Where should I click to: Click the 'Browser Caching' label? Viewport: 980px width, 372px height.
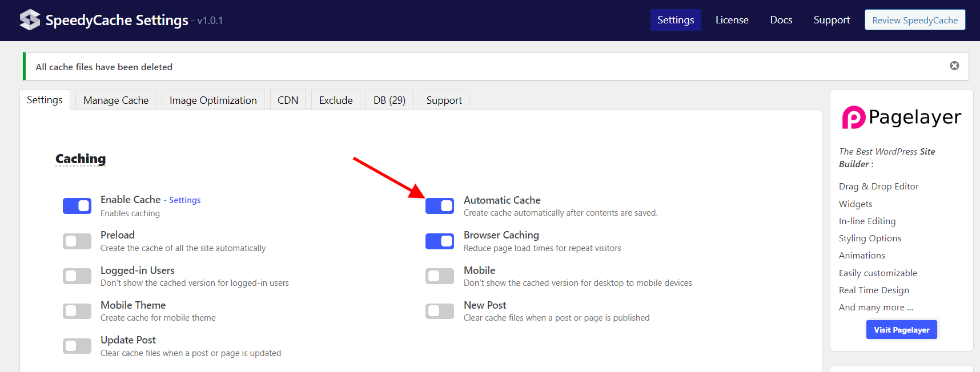coord(501,235)
